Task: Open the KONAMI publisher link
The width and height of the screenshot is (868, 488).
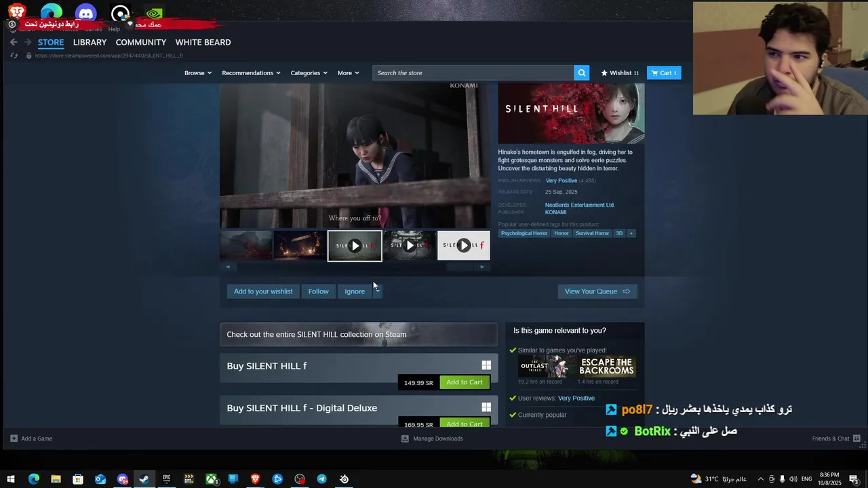Action: point(555,212)
